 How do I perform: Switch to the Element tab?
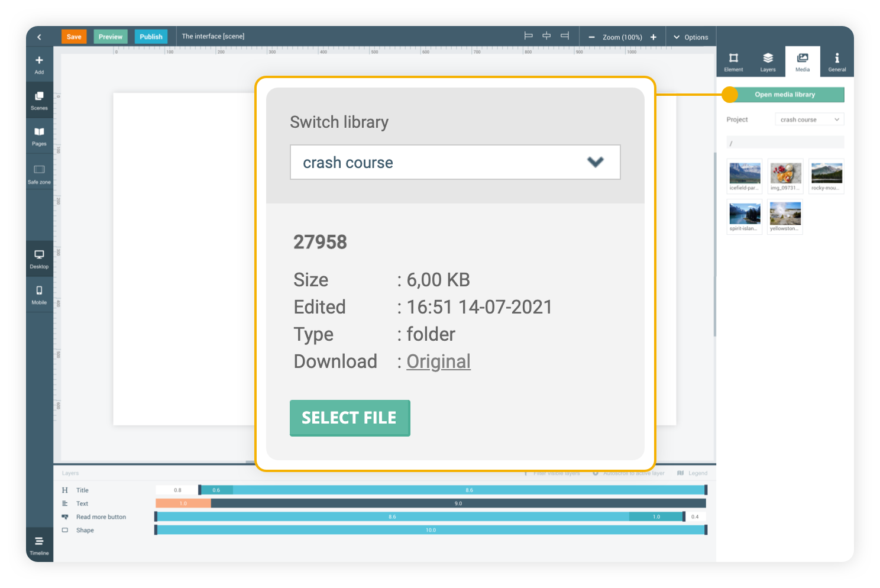[x=733, y=62]
